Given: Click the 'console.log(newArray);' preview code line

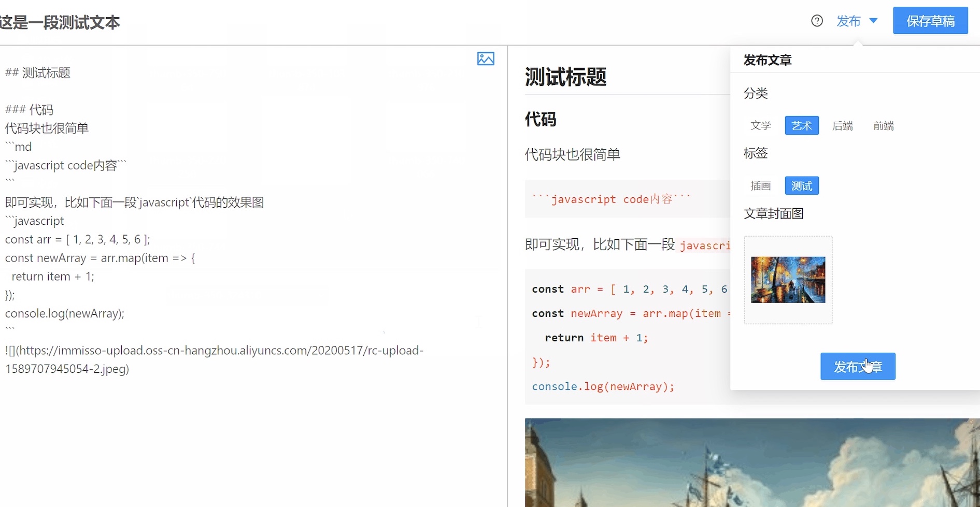Looking at the screenshot, I should pyautogui.click(x=603, y=386).
